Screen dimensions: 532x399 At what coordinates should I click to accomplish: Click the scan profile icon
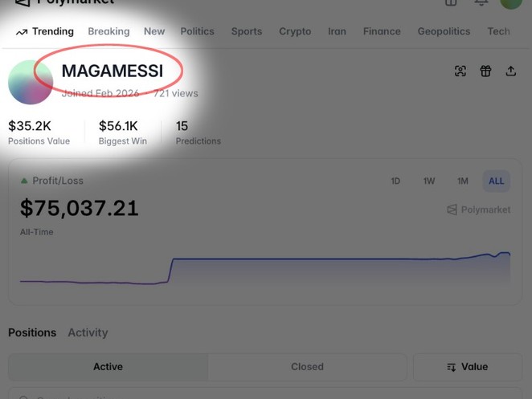(460, 71)
